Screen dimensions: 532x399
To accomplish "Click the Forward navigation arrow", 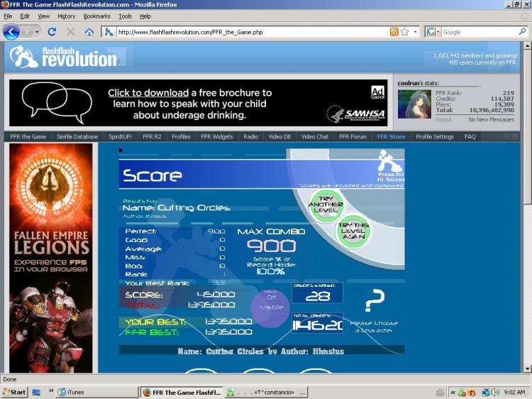I will (x=27, y=32).
